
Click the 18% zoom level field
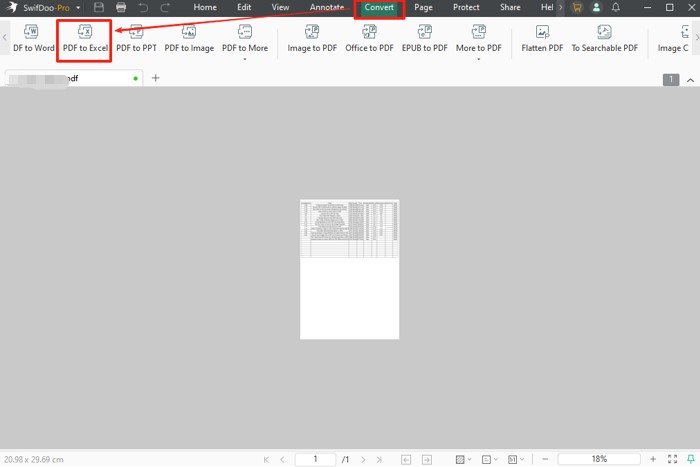(599, 459)
